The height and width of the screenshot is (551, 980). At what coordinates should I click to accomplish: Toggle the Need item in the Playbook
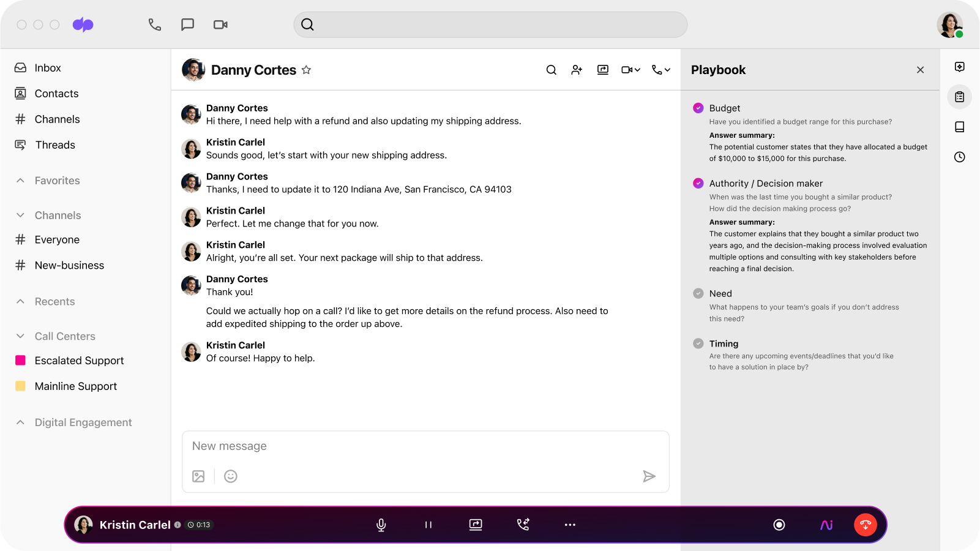pos(698,293)
